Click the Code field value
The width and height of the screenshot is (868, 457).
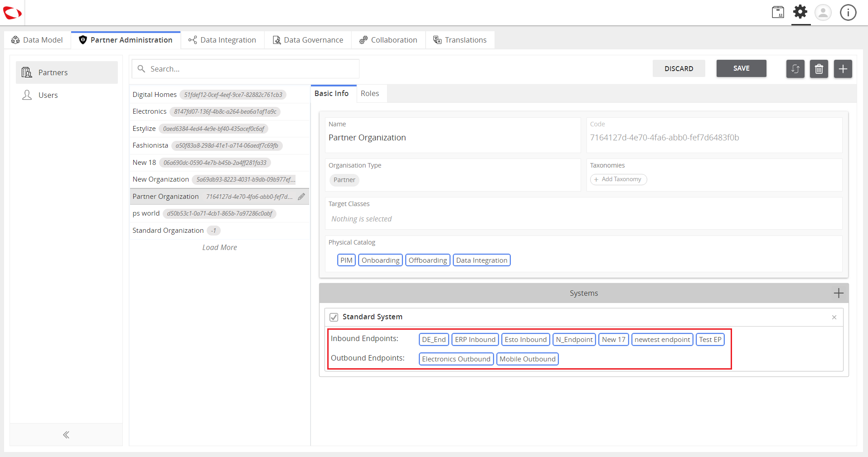pyautogui.click(x=664, y=138)
